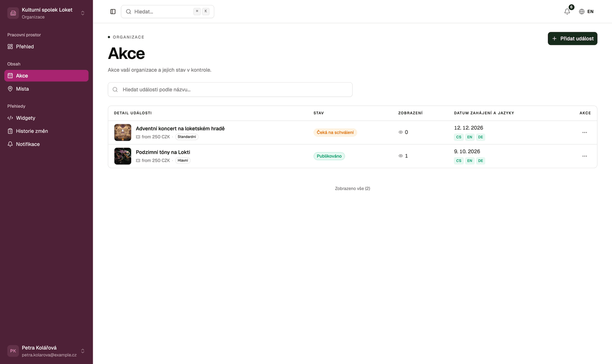Open the notifications bell with badge
Viewport: 612px width, 364px height.
coord(567,11)
